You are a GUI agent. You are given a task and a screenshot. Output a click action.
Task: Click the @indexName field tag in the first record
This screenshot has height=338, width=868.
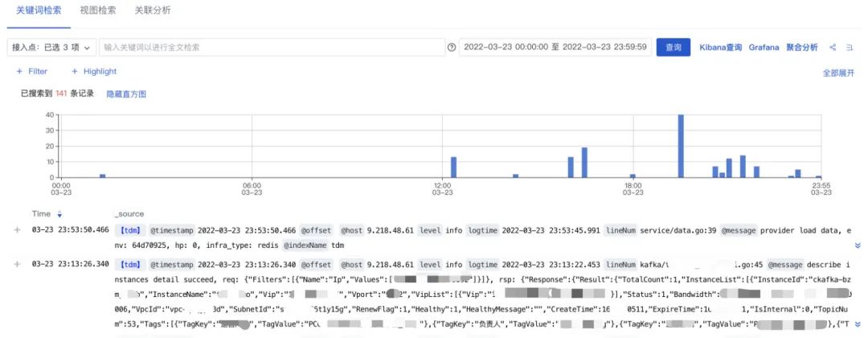coord(305,245)
